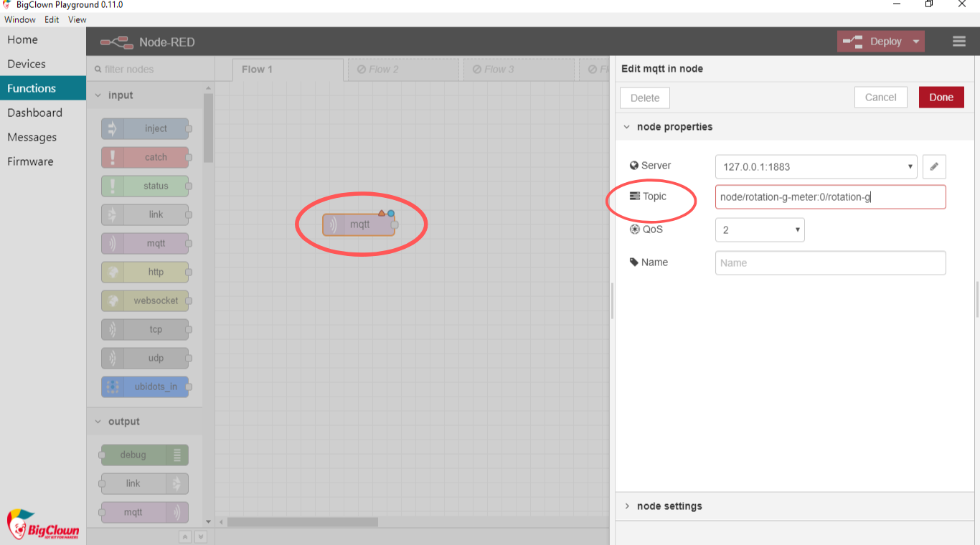Viewport: 980px width, 545px height.
Task: Select the ubidots_in node
Action: click(x=145, y=387)
